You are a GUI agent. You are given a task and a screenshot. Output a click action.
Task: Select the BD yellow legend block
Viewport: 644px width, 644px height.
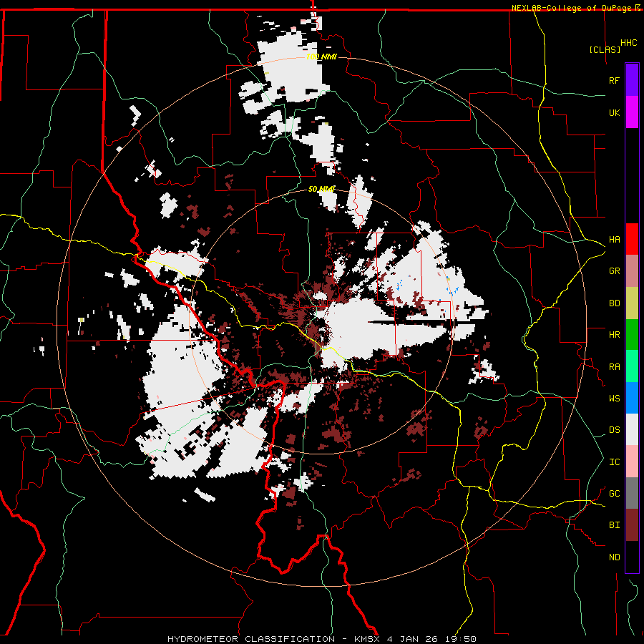pos(632,303)
